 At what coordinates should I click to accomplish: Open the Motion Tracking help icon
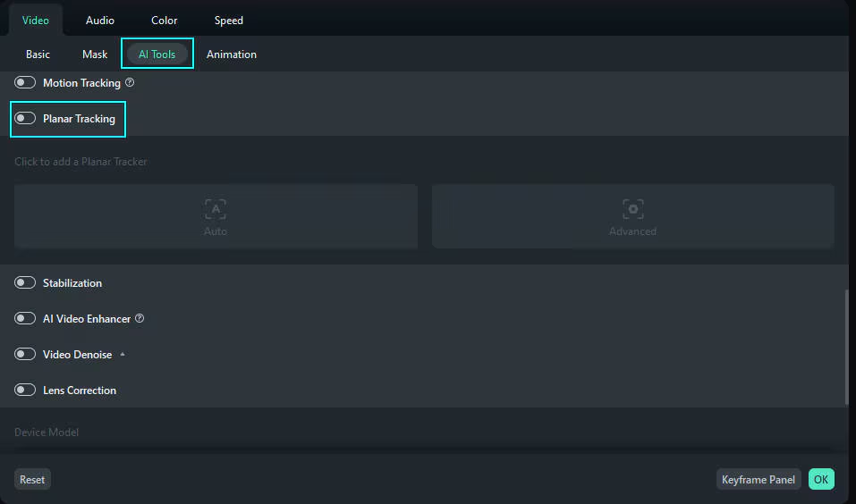point(130,82)
